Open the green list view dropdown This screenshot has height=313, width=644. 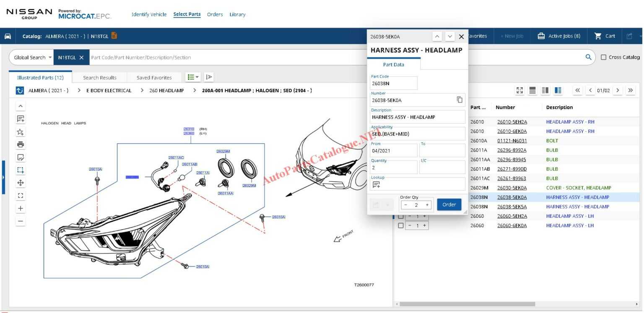coord(193,77)
